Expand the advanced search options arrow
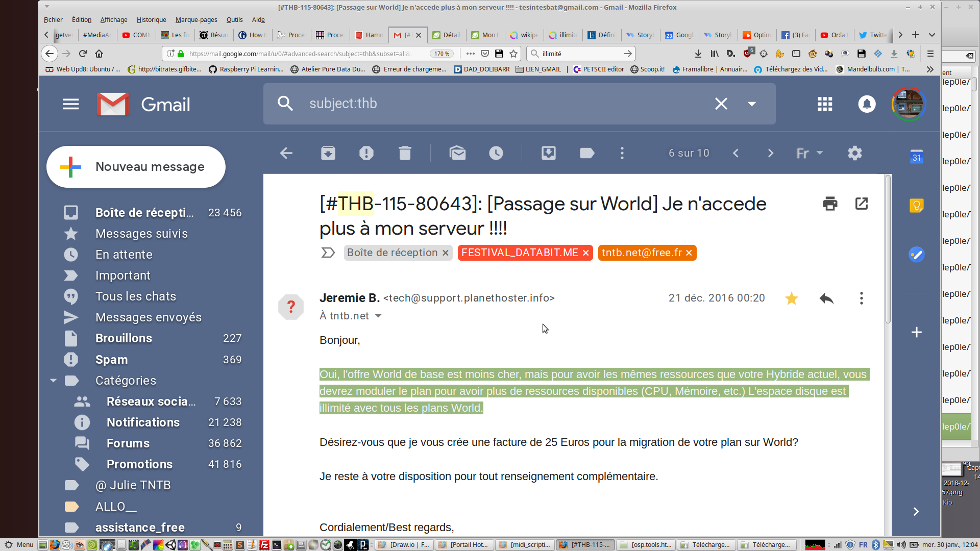This screenshot has width=980, height=551. pos(751,104)
